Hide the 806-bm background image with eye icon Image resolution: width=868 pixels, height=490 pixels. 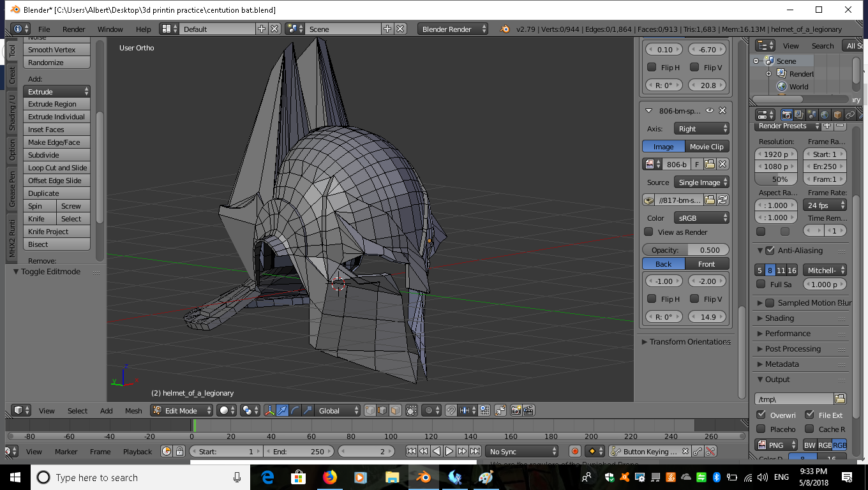coord(709,110)
